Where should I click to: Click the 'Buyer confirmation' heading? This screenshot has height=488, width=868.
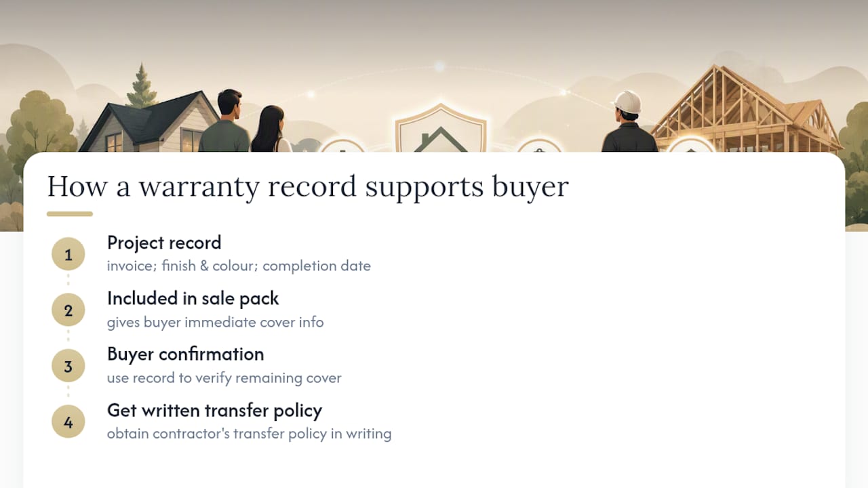pos(186,354)
